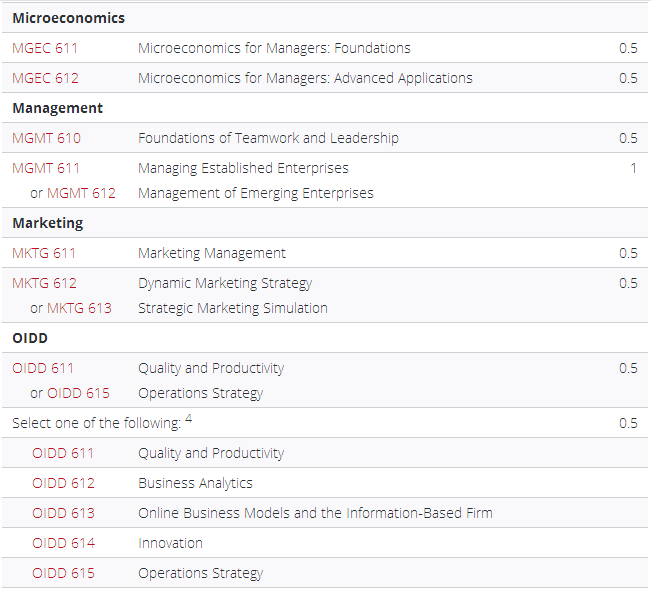Screen dimensions: 651x591
Task: Click the 'Marketing Management' course title
Action: [x=212, y=253]
